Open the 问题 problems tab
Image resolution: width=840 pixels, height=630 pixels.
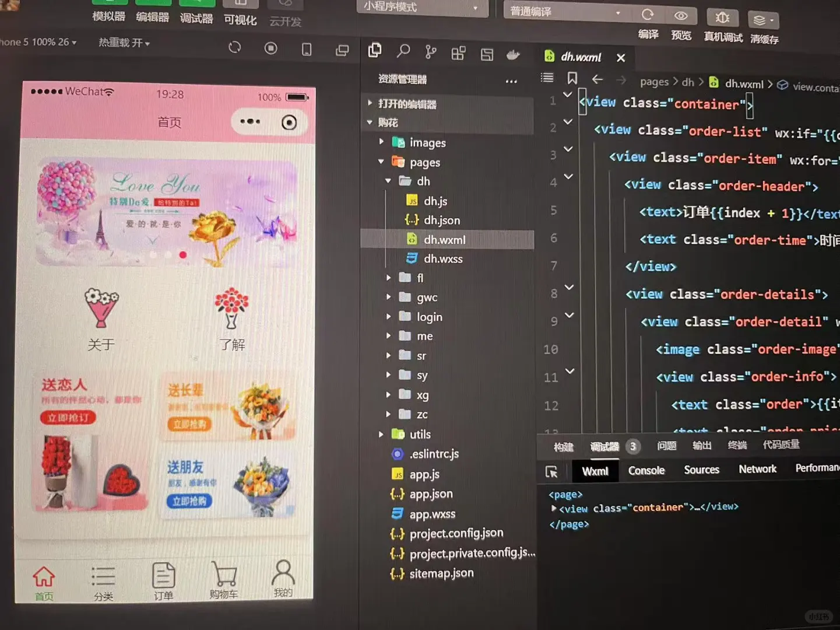(667, 446)
